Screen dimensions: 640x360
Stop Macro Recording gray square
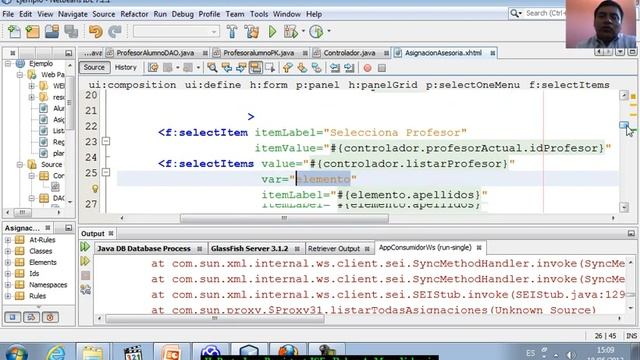click(x=382, y=68)
